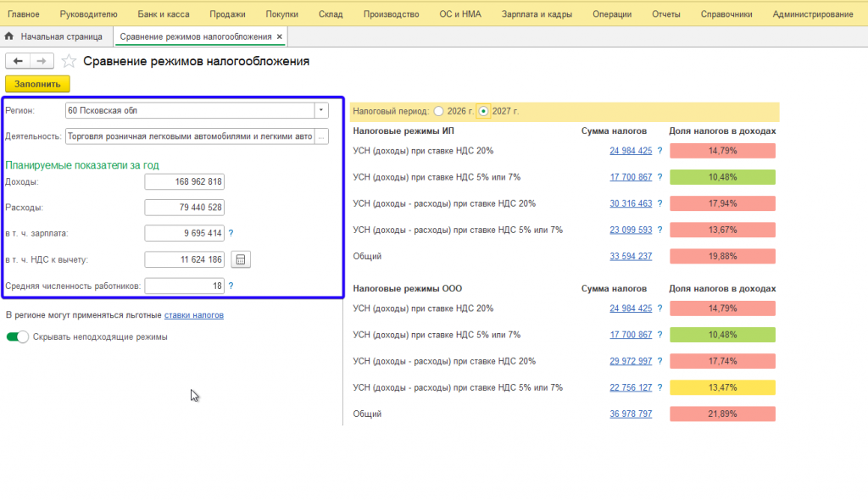Show help for в т. ч. зарплата field

231,233
